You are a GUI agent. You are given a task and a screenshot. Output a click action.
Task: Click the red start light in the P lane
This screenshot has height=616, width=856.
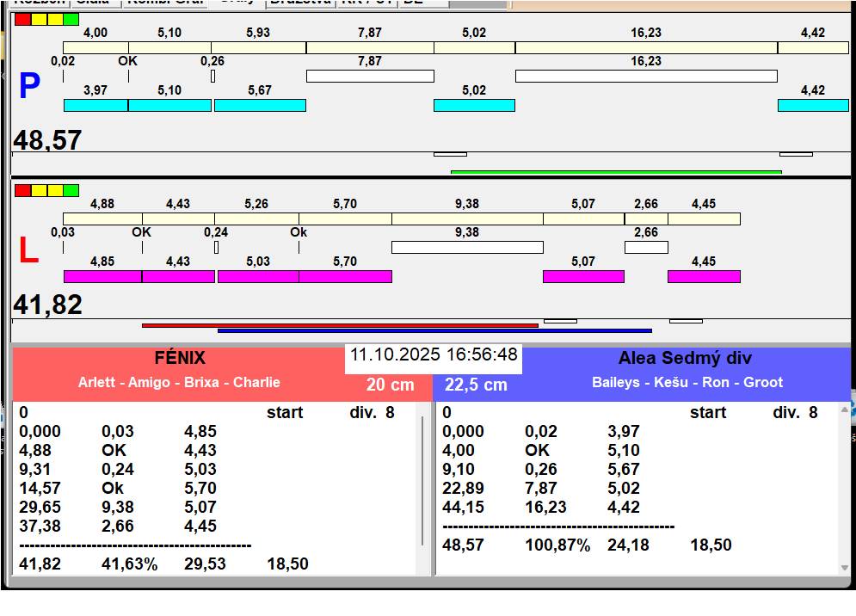[x=23, y=20]
